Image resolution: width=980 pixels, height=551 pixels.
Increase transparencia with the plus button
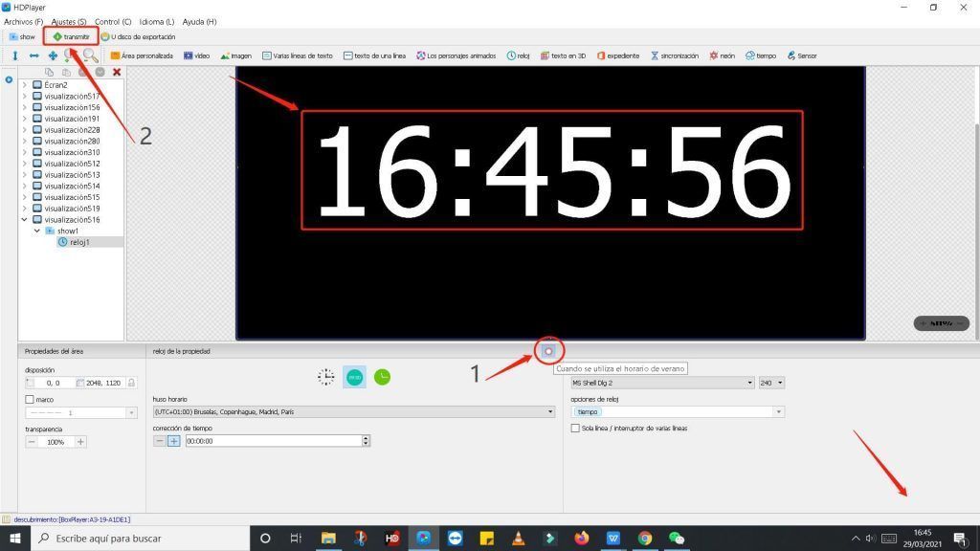80,442
